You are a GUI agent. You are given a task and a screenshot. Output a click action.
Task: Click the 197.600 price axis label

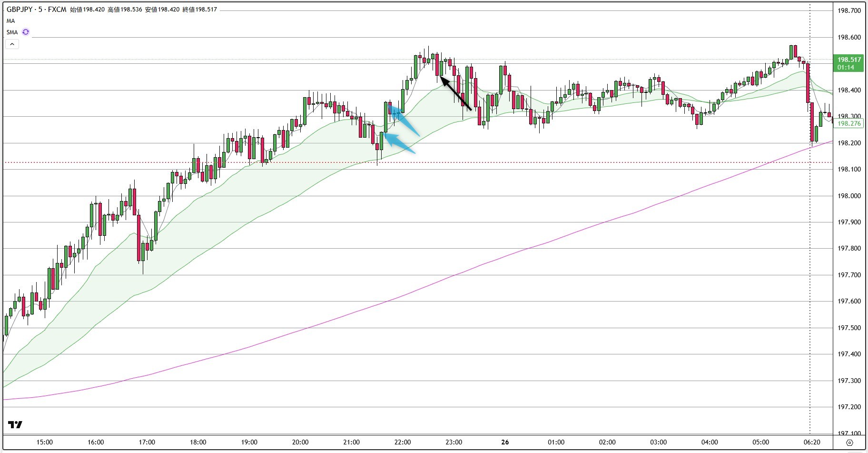click(849, 301)
